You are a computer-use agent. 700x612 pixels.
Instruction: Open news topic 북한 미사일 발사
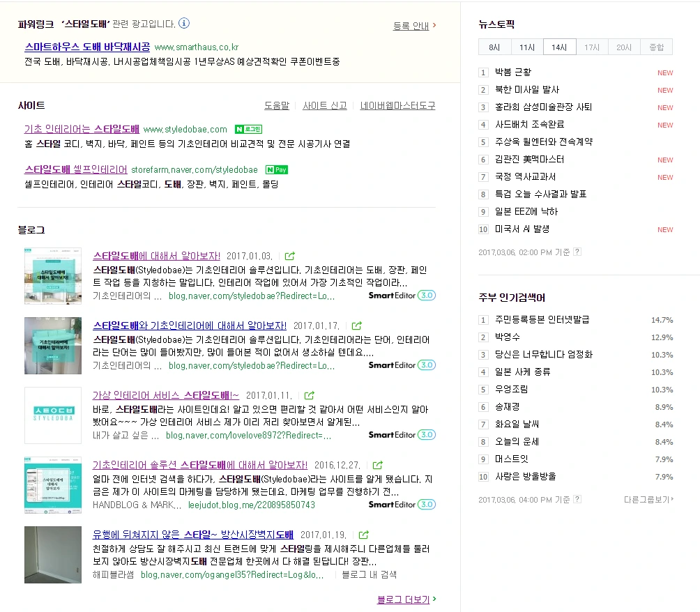point(527,90)
